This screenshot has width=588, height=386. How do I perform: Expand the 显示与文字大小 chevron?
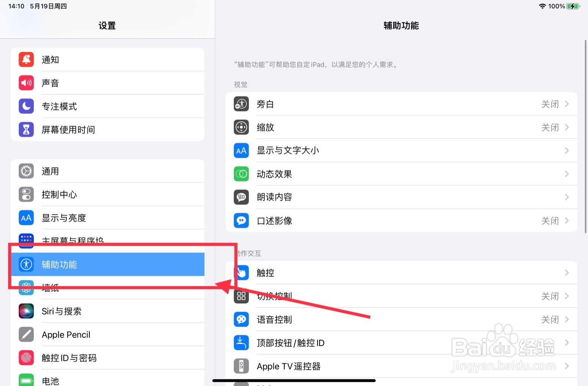click(567, 151)
